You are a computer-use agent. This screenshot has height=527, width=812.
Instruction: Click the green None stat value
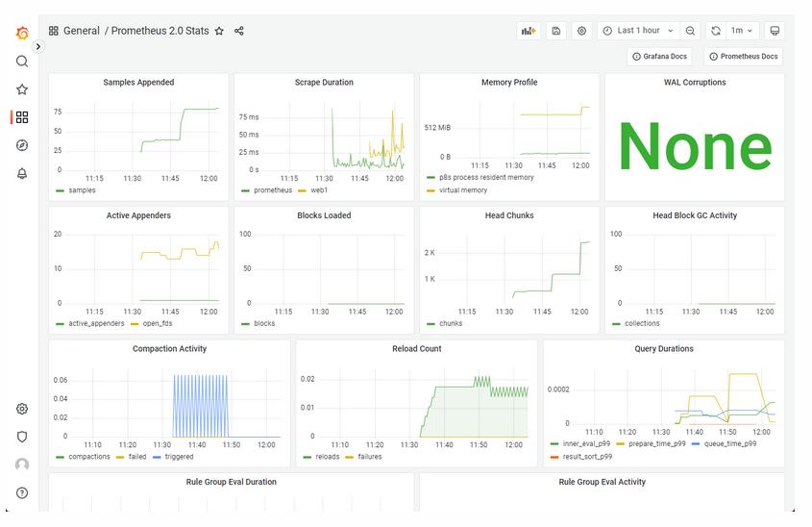click(x=695, y=145)
